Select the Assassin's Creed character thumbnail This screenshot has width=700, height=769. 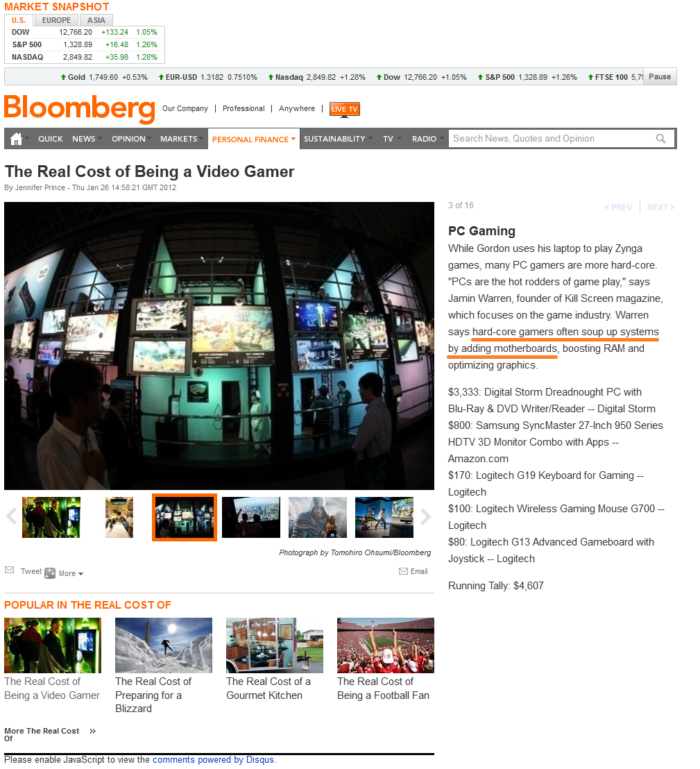click(318, 517)
